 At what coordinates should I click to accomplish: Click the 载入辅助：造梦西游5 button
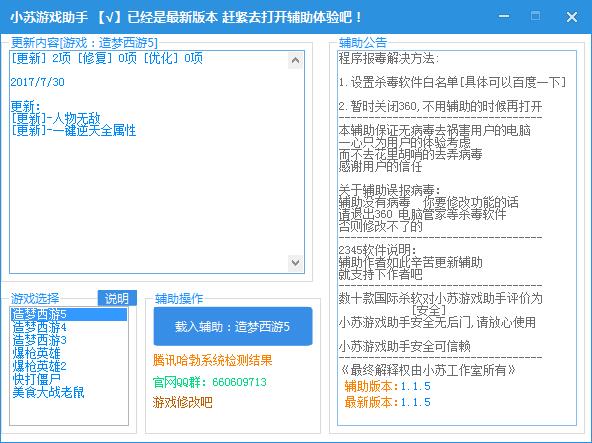coord(233,326)
